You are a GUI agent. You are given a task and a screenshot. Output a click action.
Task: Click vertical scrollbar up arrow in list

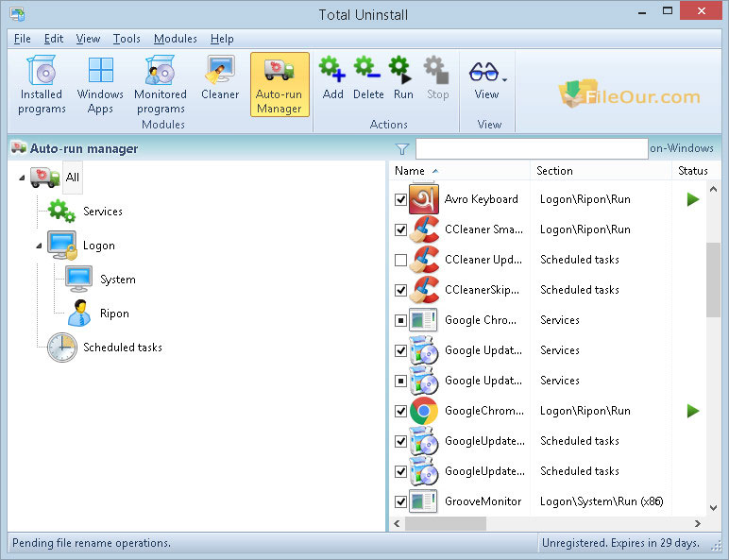pos(713,189)
